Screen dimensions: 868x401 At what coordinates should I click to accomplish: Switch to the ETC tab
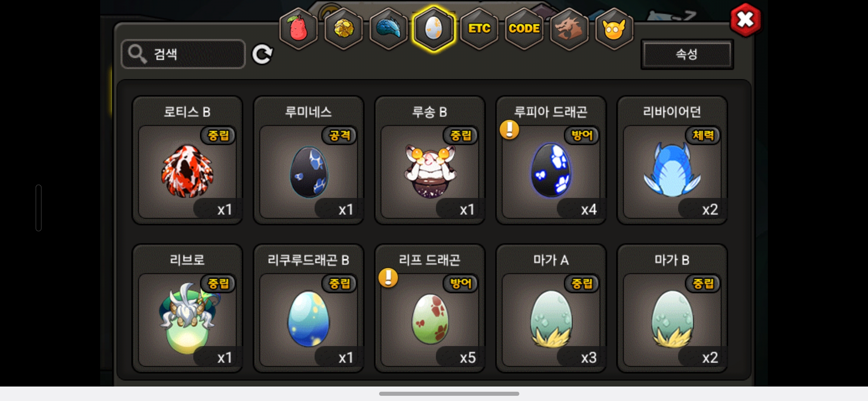click(x=479, y=29)
